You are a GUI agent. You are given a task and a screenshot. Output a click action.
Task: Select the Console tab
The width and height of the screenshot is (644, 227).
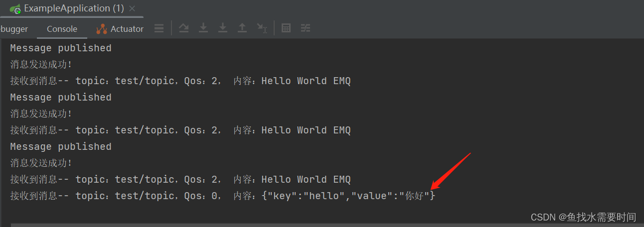[x=62, y=29]
